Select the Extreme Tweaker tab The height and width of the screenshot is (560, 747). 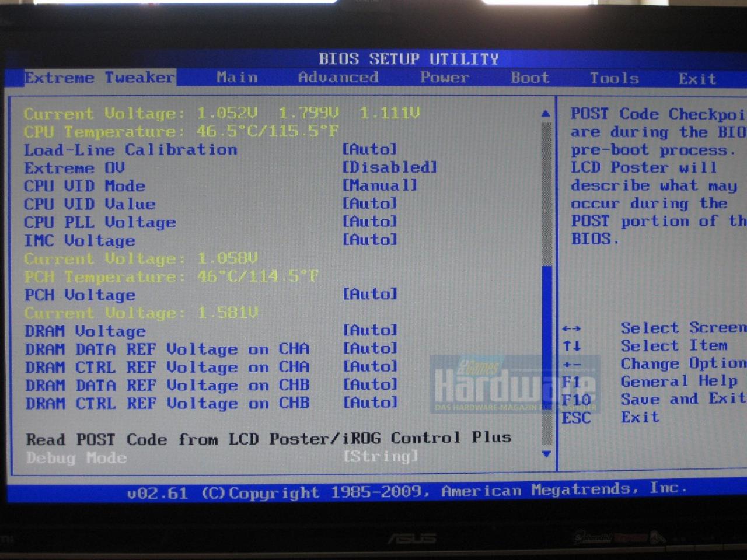point(99,78)
